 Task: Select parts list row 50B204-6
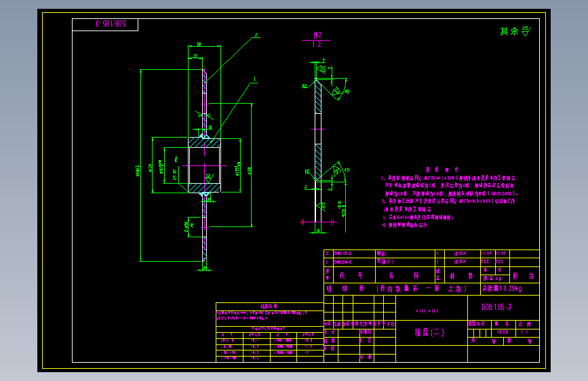[431, 262]
